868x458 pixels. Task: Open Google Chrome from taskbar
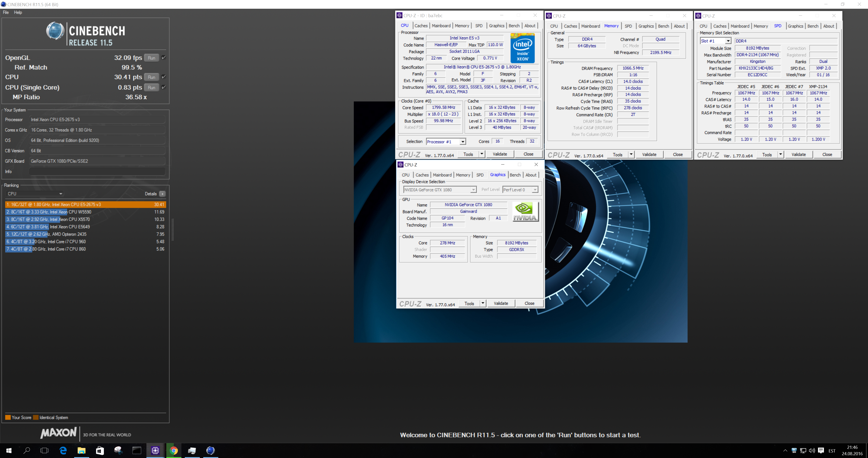(x=174, y=450)
